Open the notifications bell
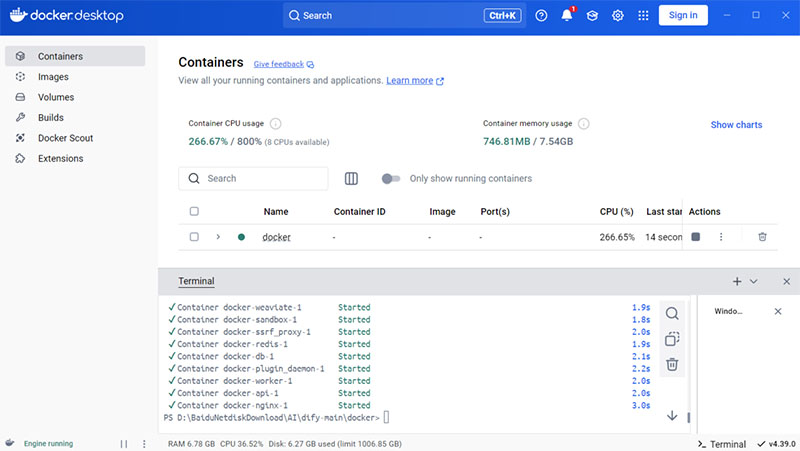The height and width of the screenshot is (451, 800). coord(567,15)
